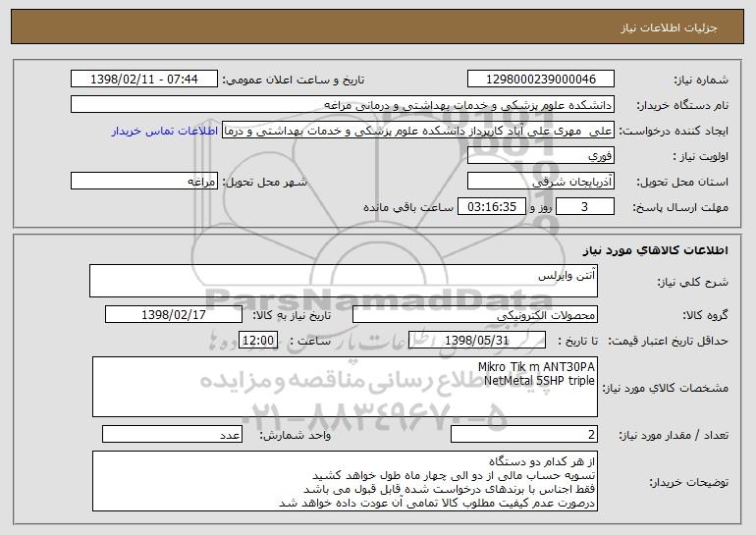This screenshot has height=535, width=756.
Task: Click the label استان محل تحویل
Action: click(682, 183)
